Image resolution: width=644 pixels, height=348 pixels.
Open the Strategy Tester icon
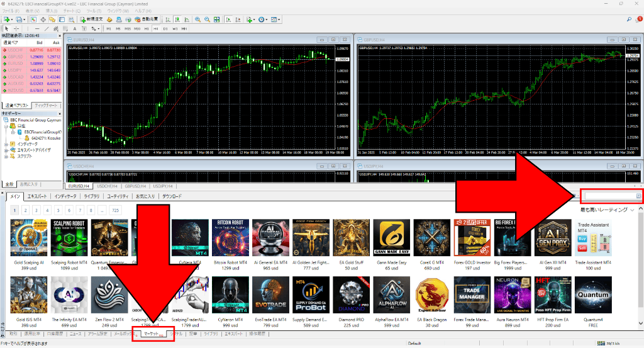pos(72,20)
